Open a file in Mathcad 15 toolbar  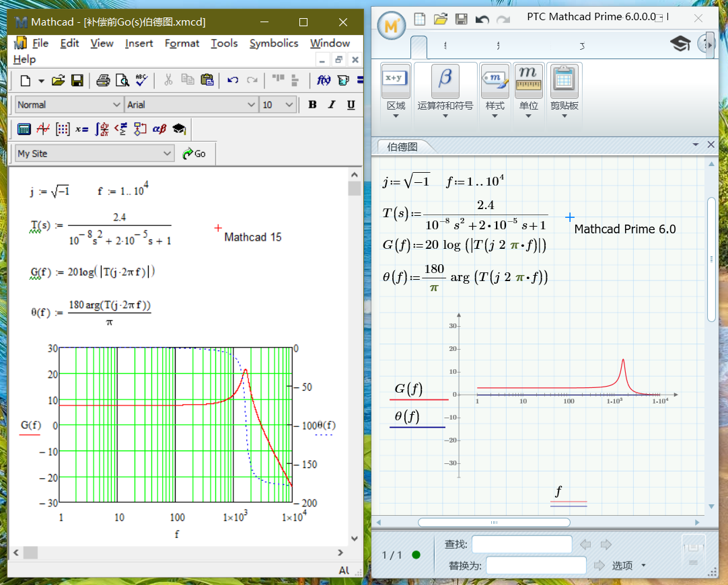coord(58,81)
